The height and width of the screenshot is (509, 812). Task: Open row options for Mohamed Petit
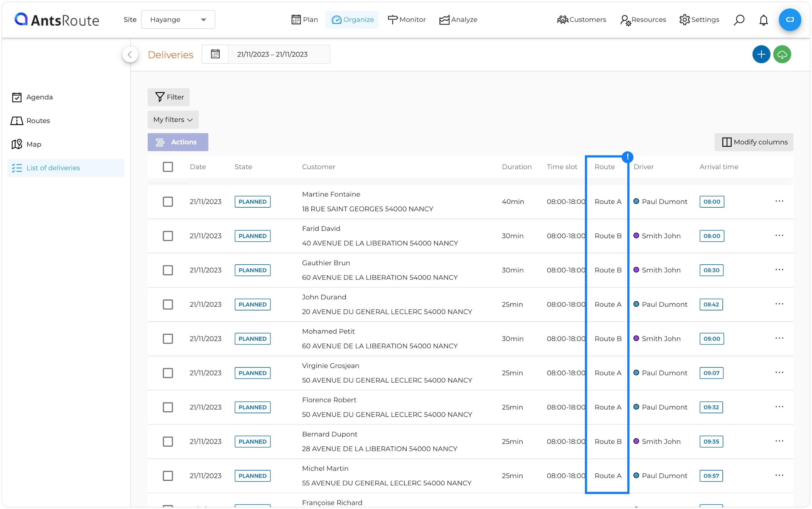point(779,338)
